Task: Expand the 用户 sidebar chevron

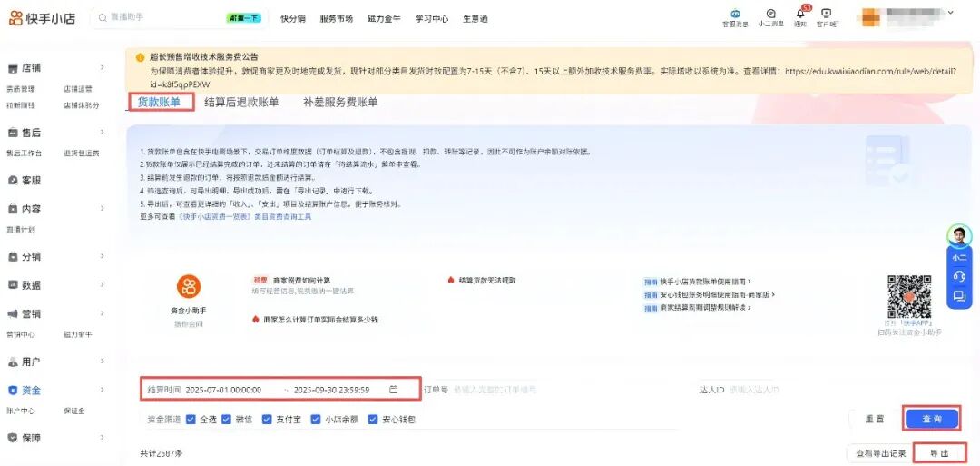Action: click(x=103, y=362)
